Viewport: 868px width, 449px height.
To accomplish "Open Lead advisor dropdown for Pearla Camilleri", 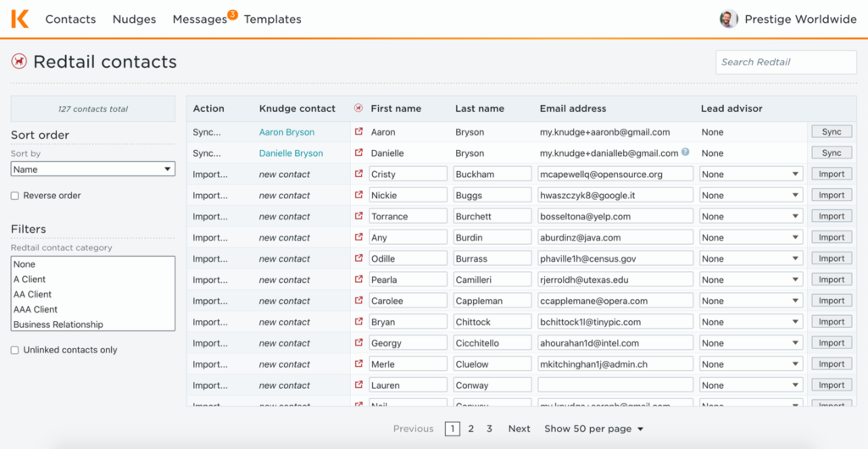I will coord(751,280).
